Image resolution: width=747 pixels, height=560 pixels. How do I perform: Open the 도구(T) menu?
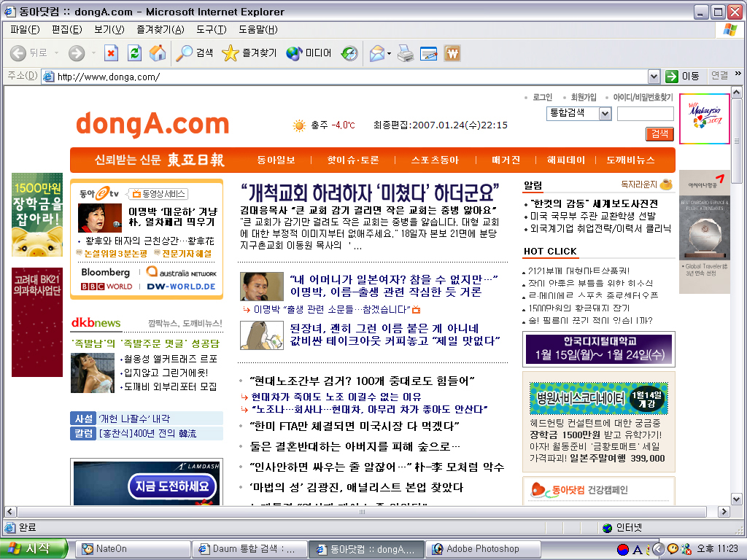211,29
